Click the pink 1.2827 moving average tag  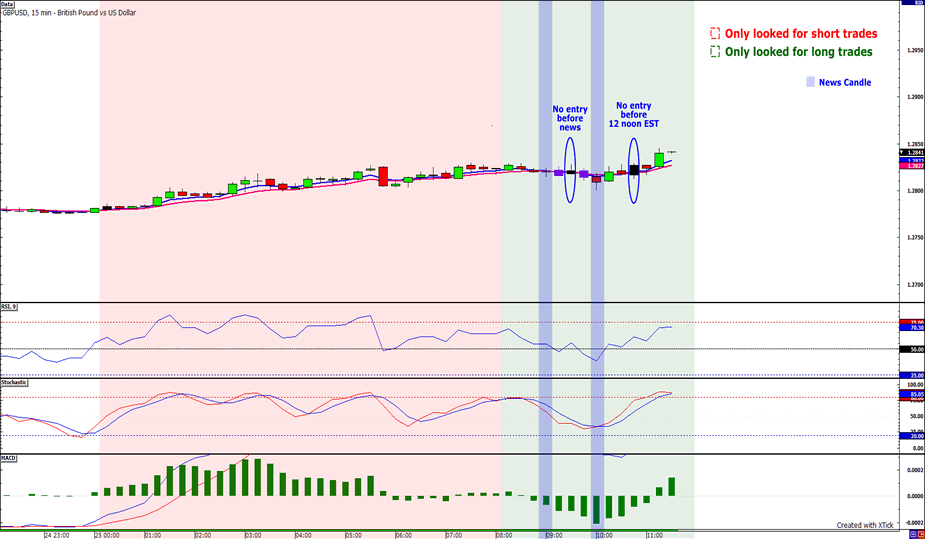tap(912, 166)
